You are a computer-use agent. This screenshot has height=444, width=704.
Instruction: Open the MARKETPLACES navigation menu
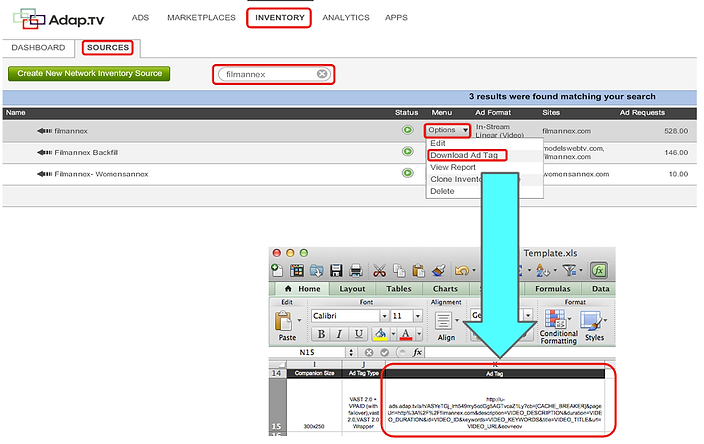point(201,18)
